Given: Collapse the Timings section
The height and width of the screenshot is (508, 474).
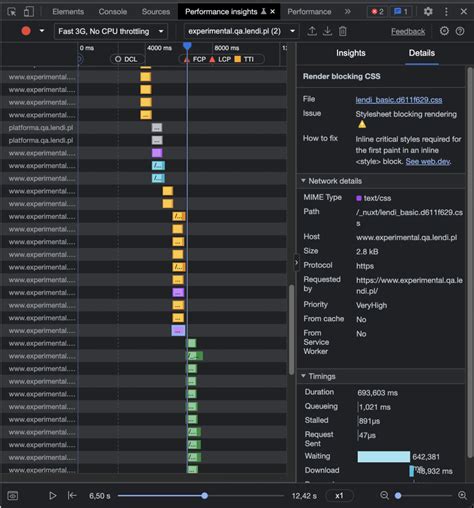Looking at the screenshot, I should (x=318, y=376).
